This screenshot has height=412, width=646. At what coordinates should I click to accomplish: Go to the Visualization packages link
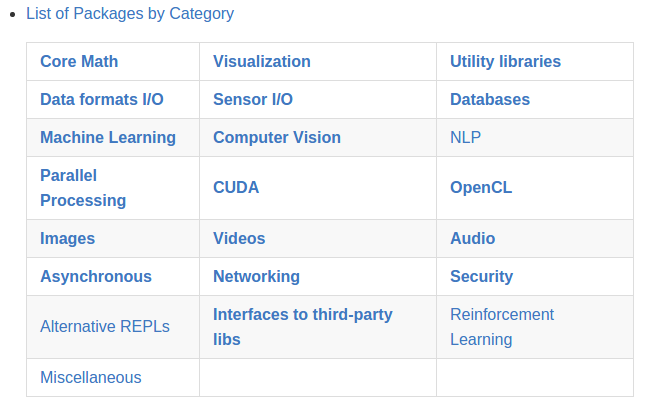tap(262, 61)
